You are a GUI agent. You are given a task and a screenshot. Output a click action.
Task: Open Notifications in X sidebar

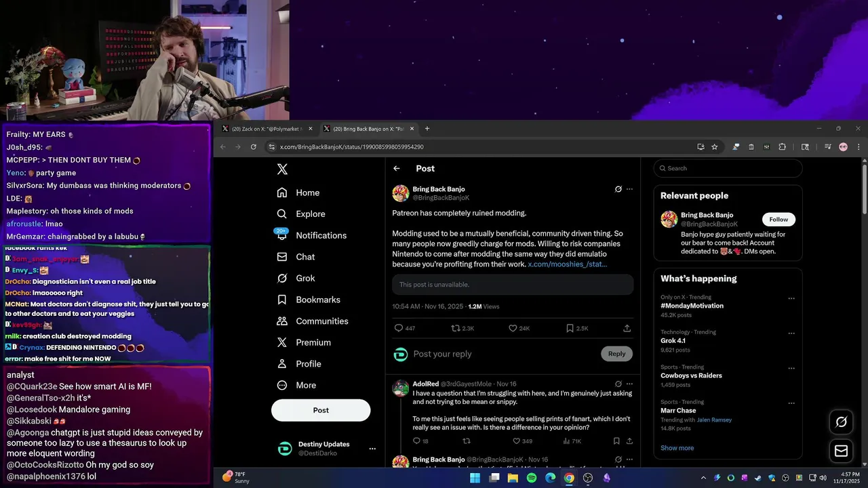tap(311, 235)
